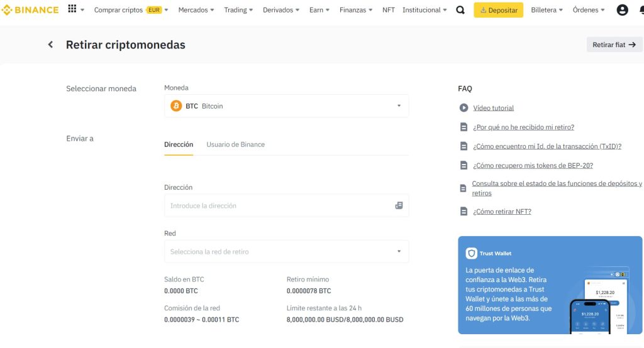The image size is (644, 348).
Task: Click the Límite restante a las 24 h label
Action: pos(324,308)
